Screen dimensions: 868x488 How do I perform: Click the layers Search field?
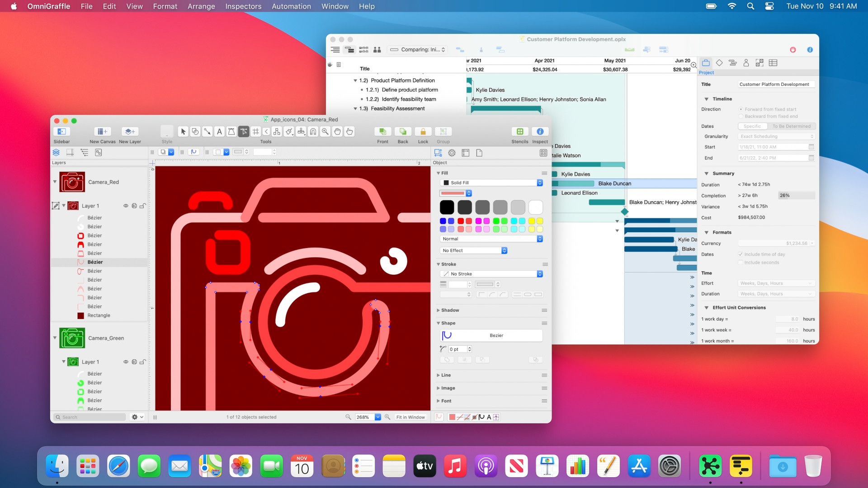pyautogui.click(x=89, y=417)
